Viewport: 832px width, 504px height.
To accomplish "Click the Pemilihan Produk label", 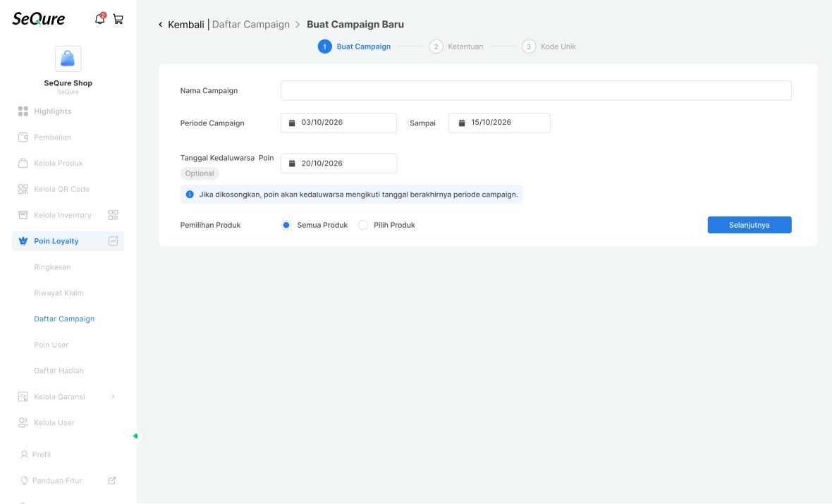I will (210, 225).
